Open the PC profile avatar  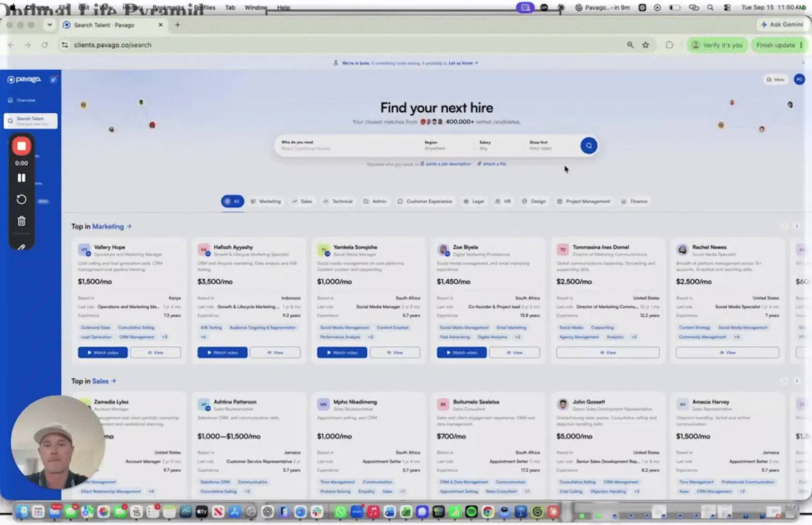click(799, 79)
